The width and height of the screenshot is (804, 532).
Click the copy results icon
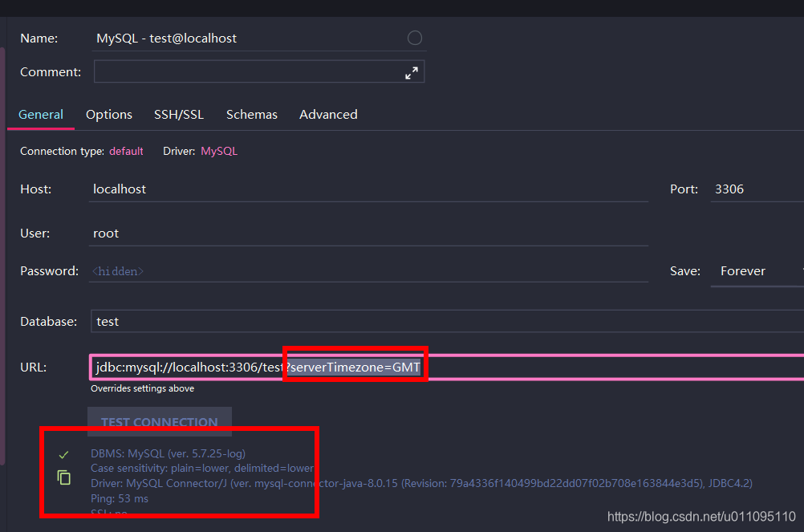[x=64, y=477]
